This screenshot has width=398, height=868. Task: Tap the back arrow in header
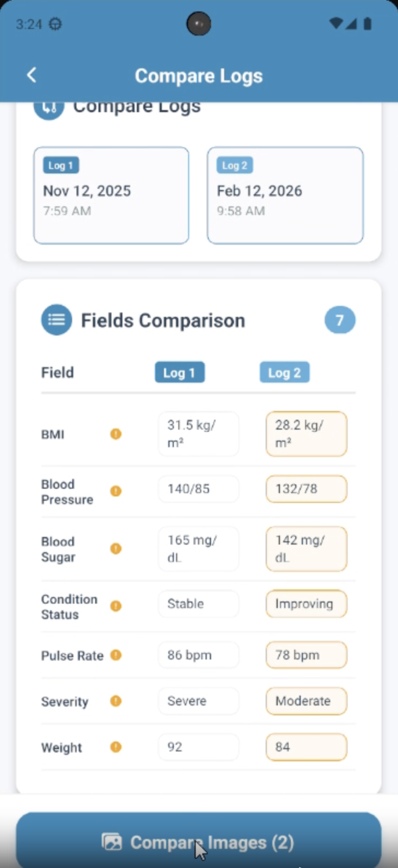click(32, 75)
